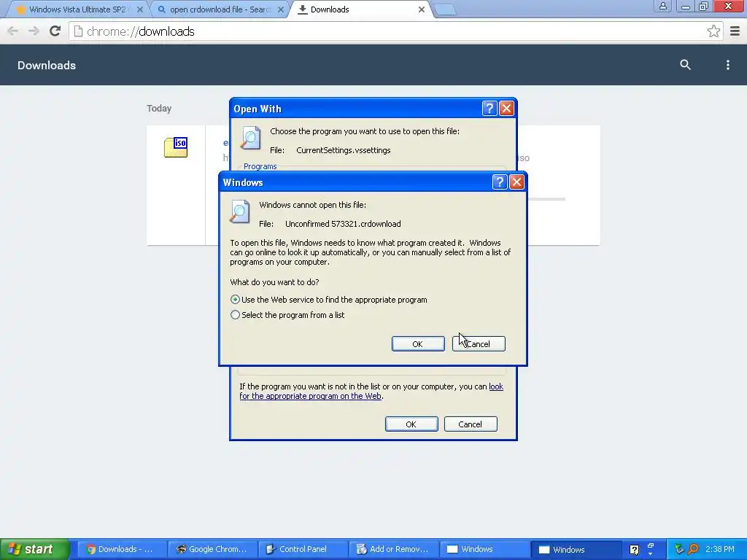Switch to open crdownload file search tab
Viewport: 747px width, 560px height.
point(219,9)
